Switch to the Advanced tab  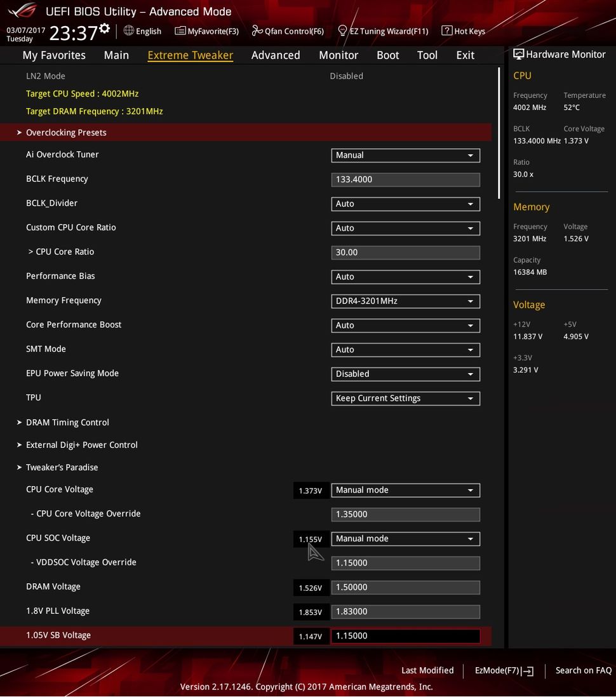point(276,55)
